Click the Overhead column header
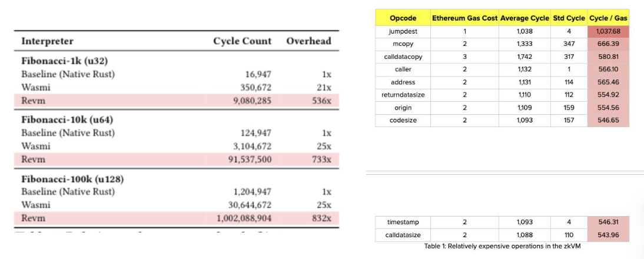Viewport: 644px width, 259px height. (308, 41)
